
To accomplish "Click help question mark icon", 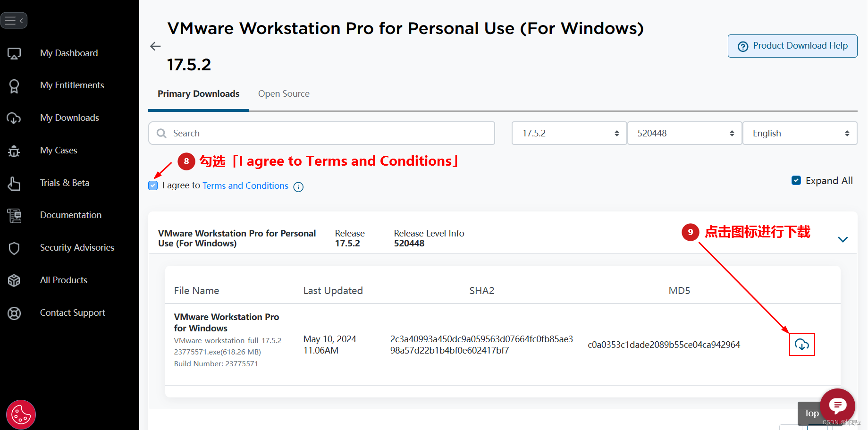I will pos(743,46).
